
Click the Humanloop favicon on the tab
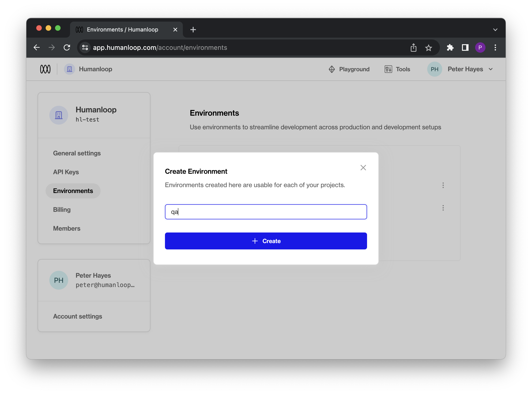click(x=79, y=30)
